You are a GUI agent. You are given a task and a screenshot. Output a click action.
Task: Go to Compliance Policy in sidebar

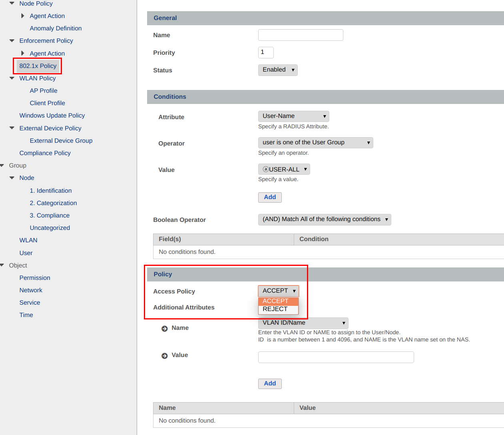45,153
